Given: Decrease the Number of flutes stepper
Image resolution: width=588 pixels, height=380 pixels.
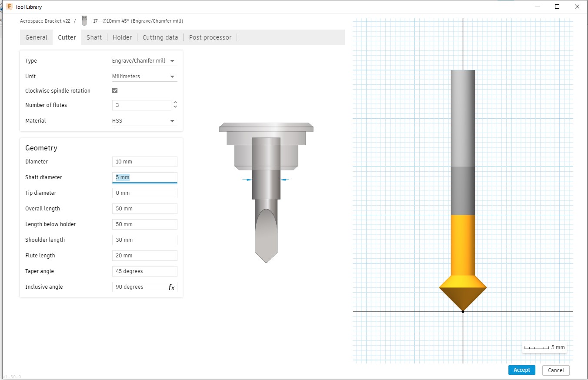Looking at the screenshot, I should pyautogui.click(x=175, y=107).
